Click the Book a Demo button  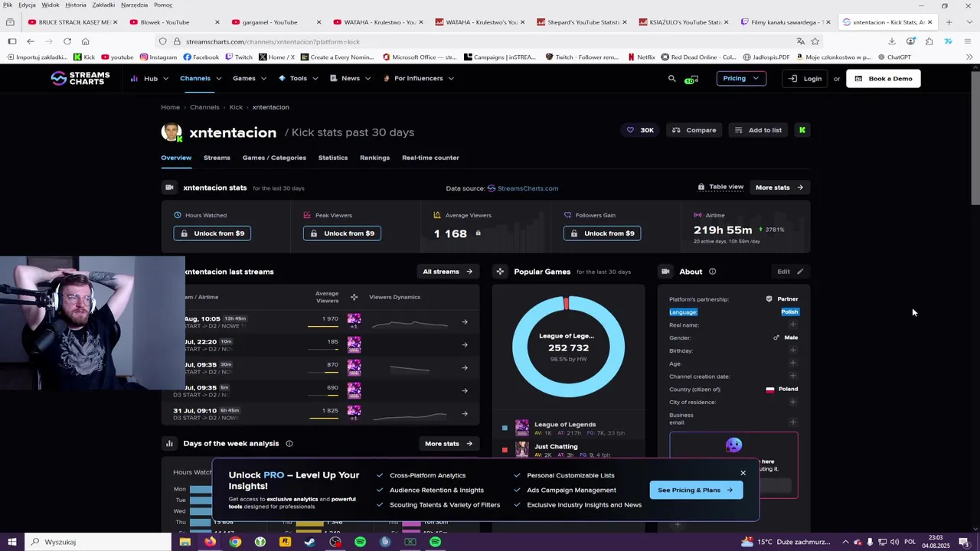tap(884, 78)
